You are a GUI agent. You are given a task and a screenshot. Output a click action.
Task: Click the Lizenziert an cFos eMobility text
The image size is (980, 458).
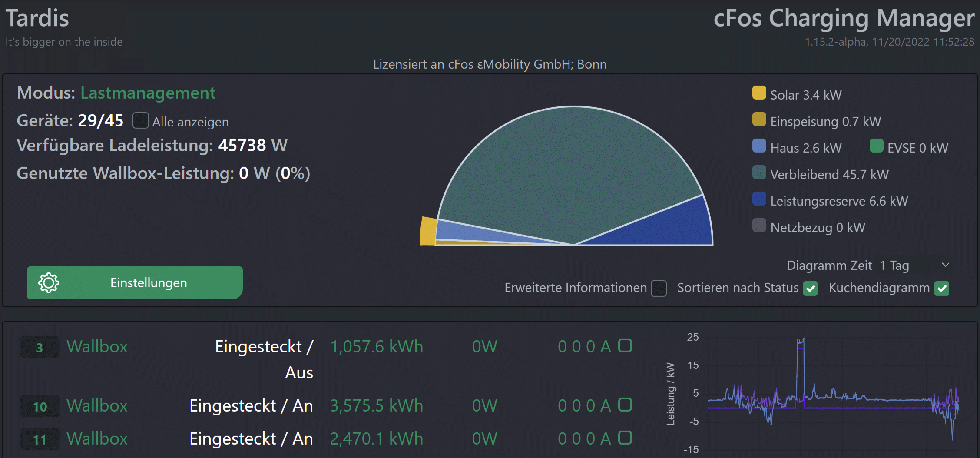(490, 64)
